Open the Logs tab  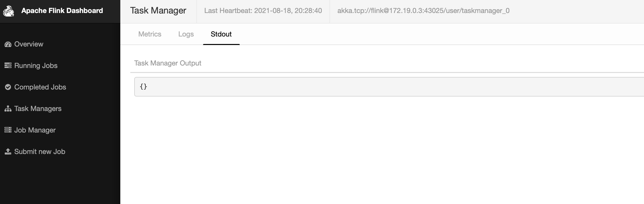(x=186, y=34)
